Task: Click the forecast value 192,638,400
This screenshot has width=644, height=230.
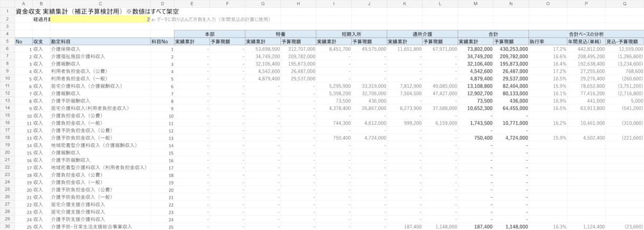Action: [591, 63]
